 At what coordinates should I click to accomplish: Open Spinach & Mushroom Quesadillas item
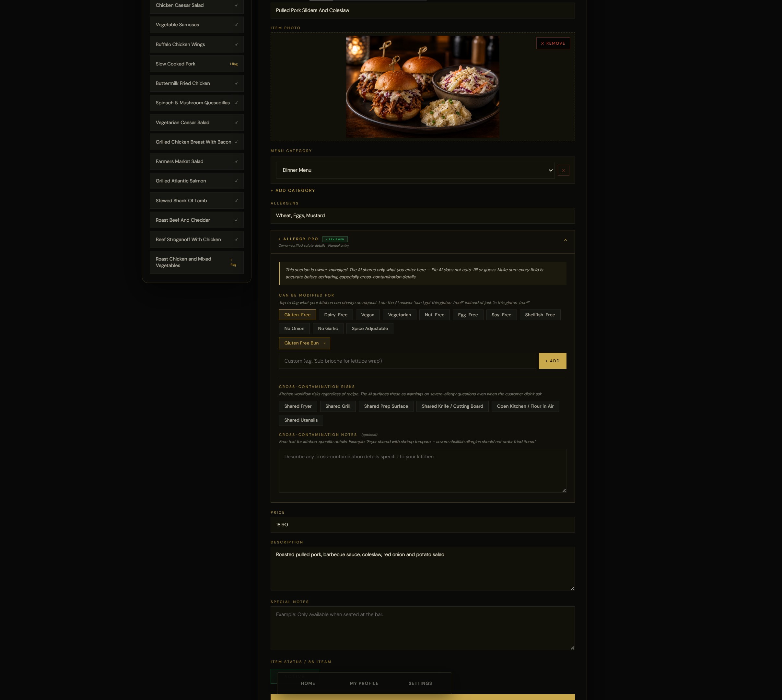pos(197,103)
